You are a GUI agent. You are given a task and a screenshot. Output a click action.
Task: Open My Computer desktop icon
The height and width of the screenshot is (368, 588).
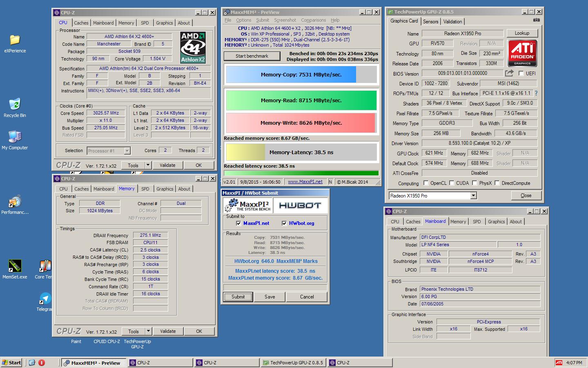tap(15, 137)
